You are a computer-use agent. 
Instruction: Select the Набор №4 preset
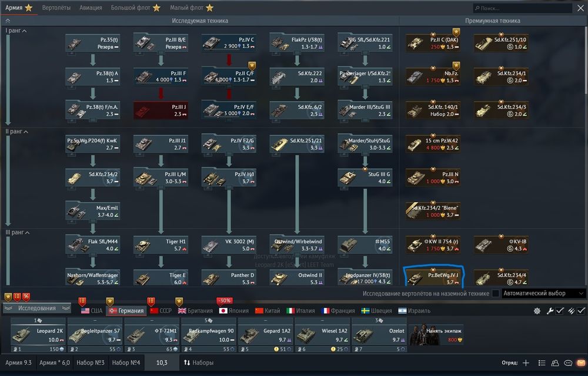click(x=126, y=362)
